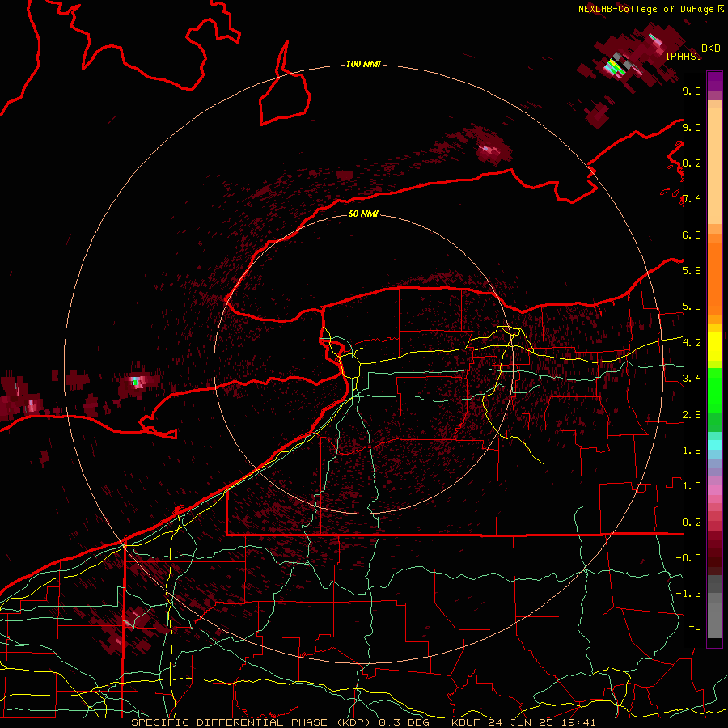Pick the bright yellow band on color bar
The height and width of the screenshot is (728, 728).
tap(714, 346)
